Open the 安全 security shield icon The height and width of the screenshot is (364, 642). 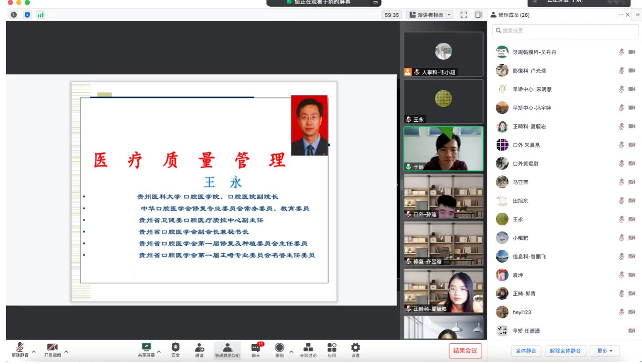(x=176, y=348)
